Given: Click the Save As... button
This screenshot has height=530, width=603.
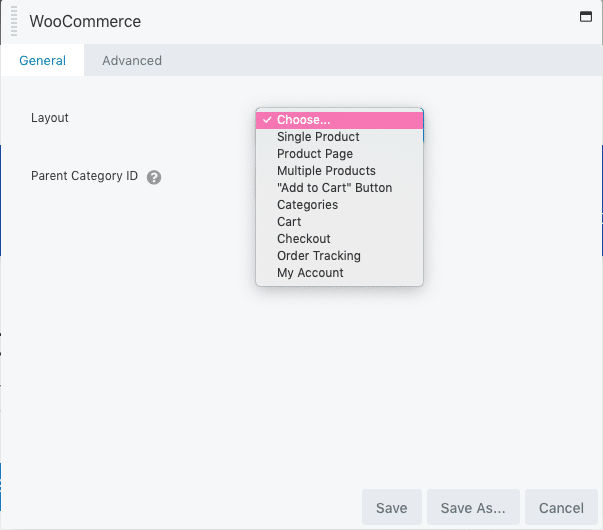Looking at the screenshot, I should click(x=473, y=507).
